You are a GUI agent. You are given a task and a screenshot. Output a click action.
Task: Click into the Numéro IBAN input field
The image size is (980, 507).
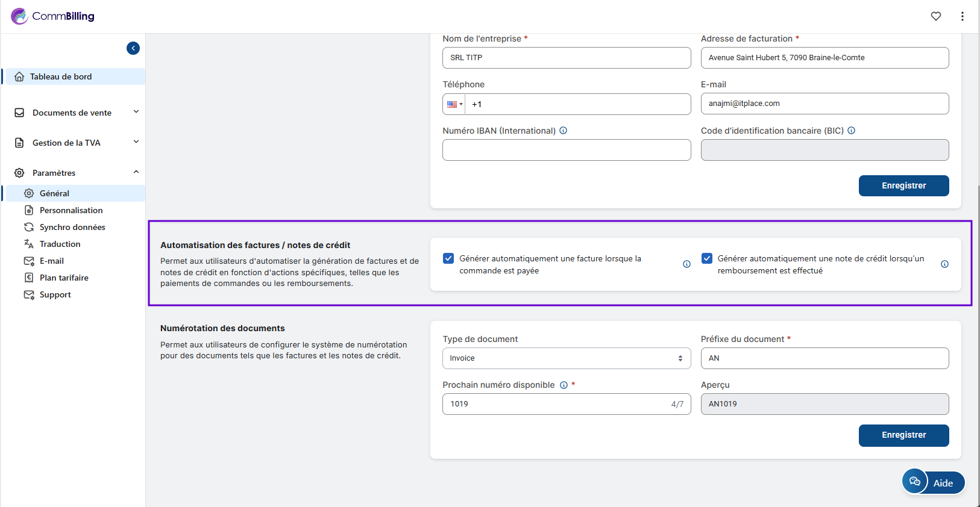coord(566,150)
